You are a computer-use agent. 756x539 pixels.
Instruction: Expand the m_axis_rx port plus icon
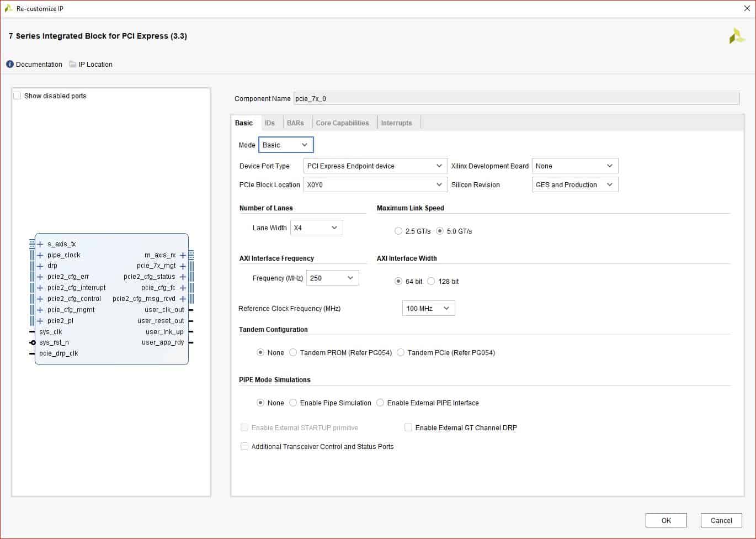click(183, 255)
